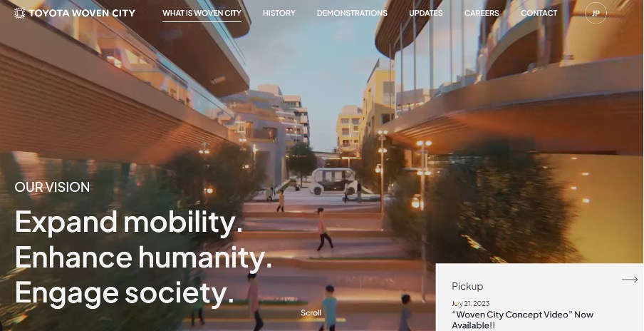Click the white autonomous shuttle in hero video
The width and height of the screenshot is (644, 331).
point(333,181)
